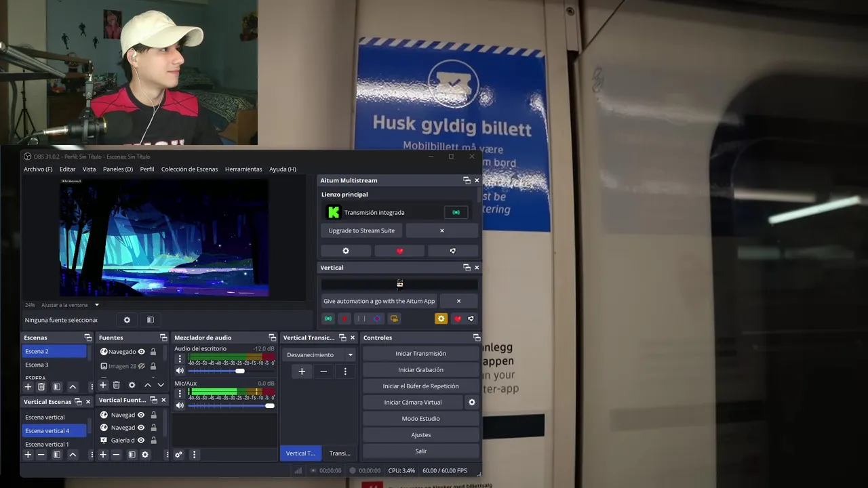Open the Archivo menu
This screenshot has width=868, height=488.
[38, 169]
